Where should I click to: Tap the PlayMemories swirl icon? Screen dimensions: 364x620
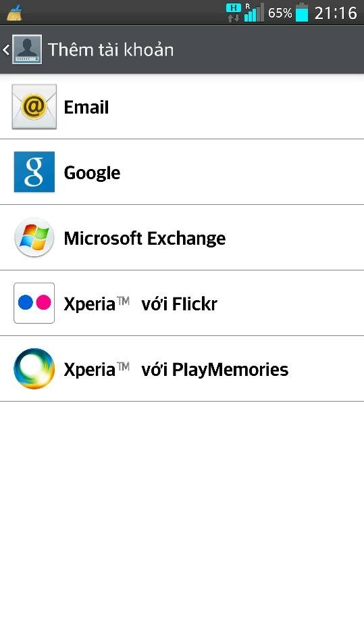pos(34,368)
